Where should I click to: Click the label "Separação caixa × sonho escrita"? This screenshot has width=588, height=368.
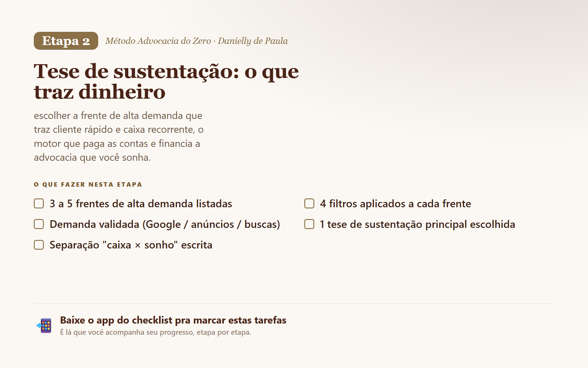(x=131, y=245)
